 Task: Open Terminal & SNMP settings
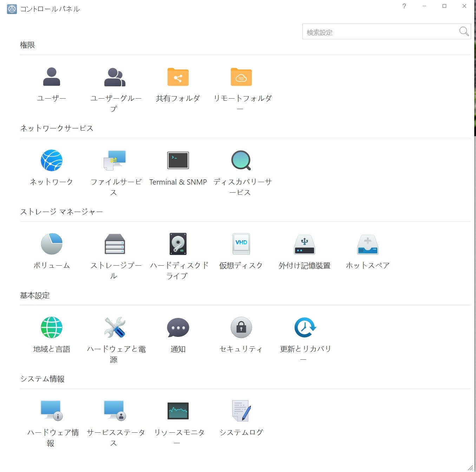tap(178, 160)
